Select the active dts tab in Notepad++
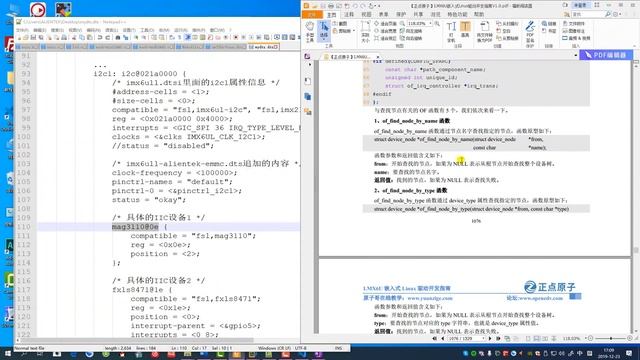This screenshot has height=360, width=640. click(x=264, y=47)
